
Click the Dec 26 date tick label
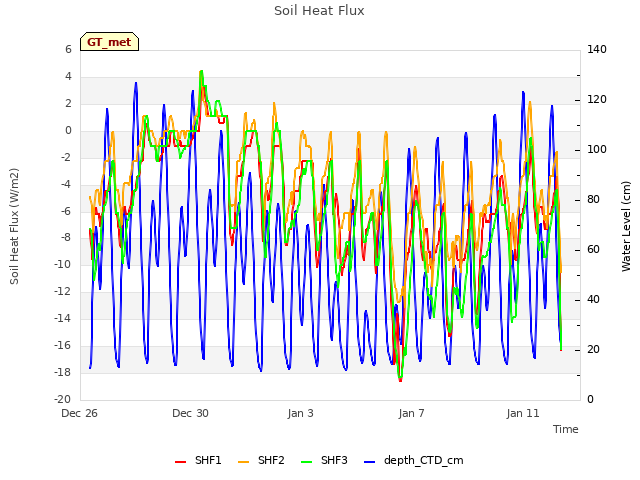click(x=79, y=413)
